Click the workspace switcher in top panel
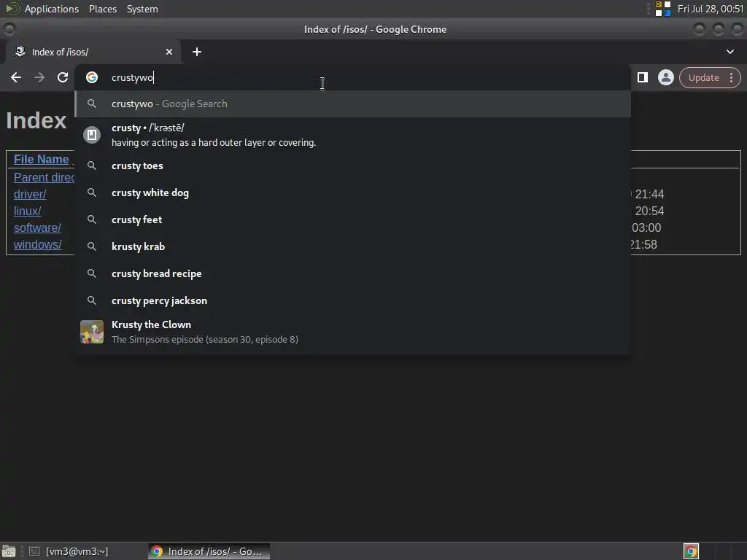The width and height of the screenshot is (747, 560). (662, 9)
